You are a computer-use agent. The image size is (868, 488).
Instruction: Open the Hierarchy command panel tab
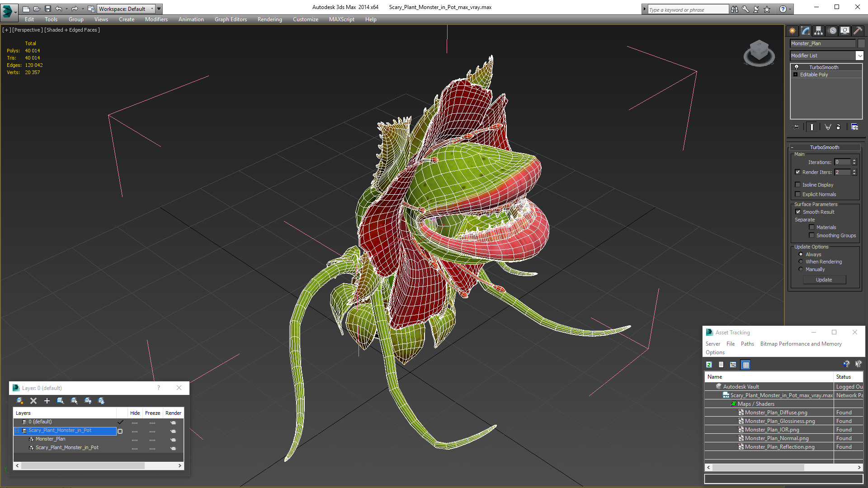(x=819, y=31)
